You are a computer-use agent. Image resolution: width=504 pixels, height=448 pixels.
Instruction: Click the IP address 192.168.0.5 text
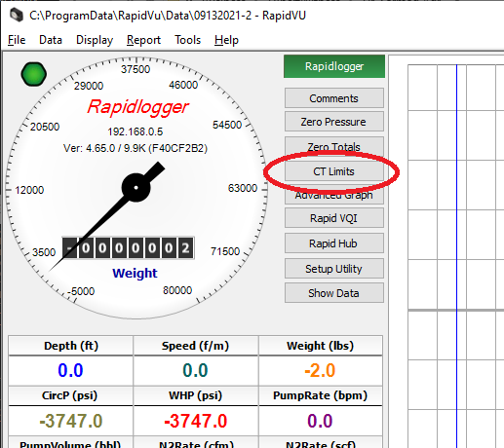click(136, 131)
